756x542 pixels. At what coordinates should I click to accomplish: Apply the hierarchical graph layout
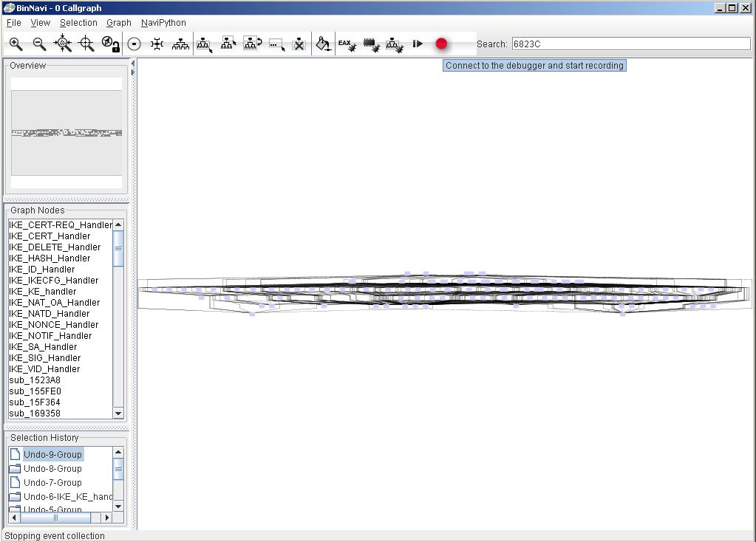point(181,44)
